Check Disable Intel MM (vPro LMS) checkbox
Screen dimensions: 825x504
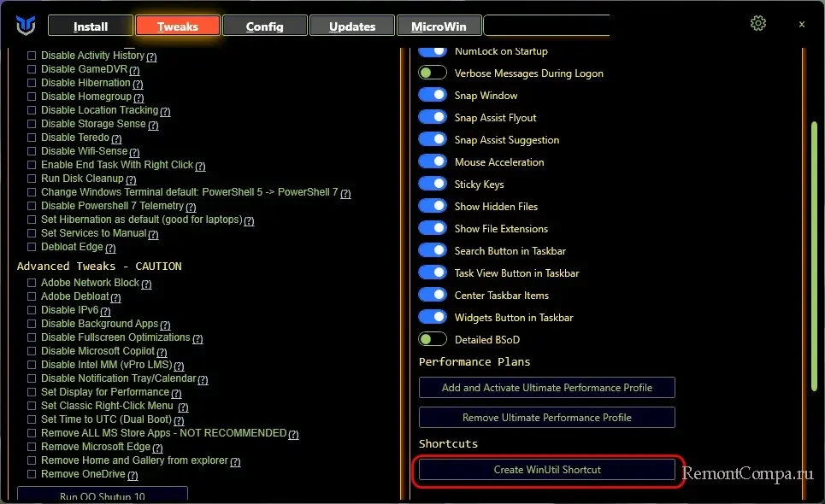tap(32, 365)
